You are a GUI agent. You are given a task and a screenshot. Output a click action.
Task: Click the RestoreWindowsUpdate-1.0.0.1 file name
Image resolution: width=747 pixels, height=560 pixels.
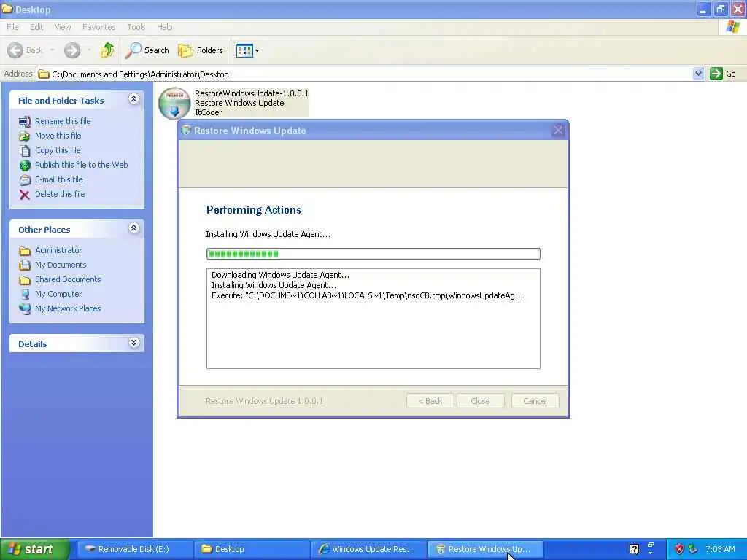pos(252,93)
